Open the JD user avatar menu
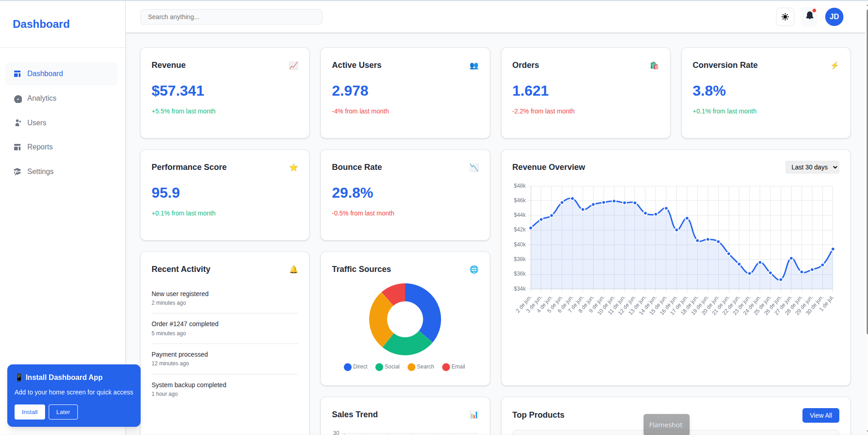Viewport: 868px width, 435px height. click(834, 17)
